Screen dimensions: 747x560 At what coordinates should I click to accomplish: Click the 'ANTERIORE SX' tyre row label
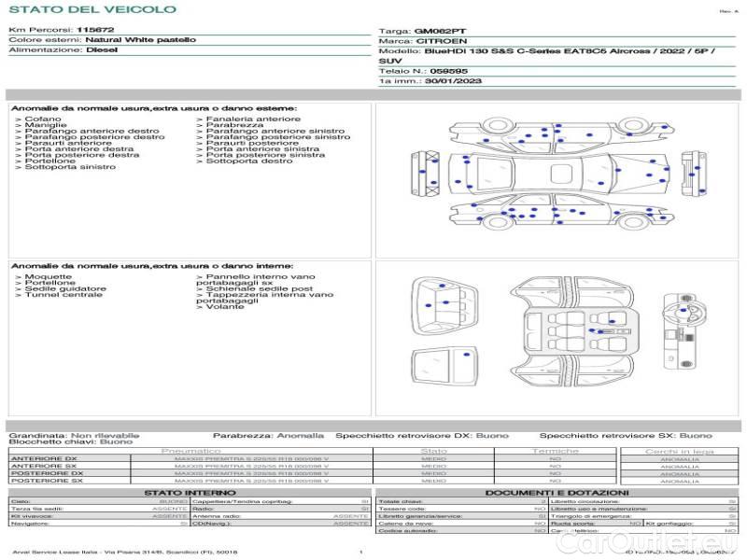click(44, 466)
